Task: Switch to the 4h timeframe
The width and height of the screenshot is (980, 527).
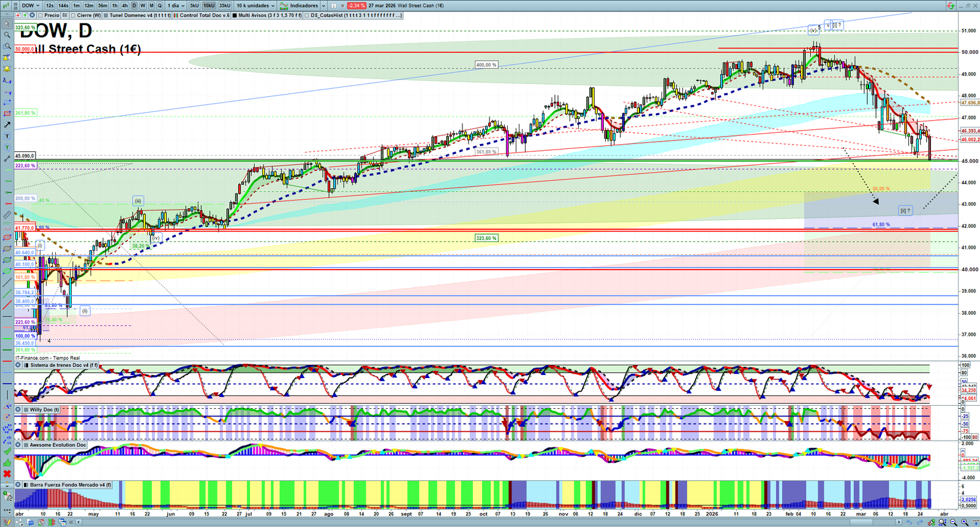Action: 124,6
